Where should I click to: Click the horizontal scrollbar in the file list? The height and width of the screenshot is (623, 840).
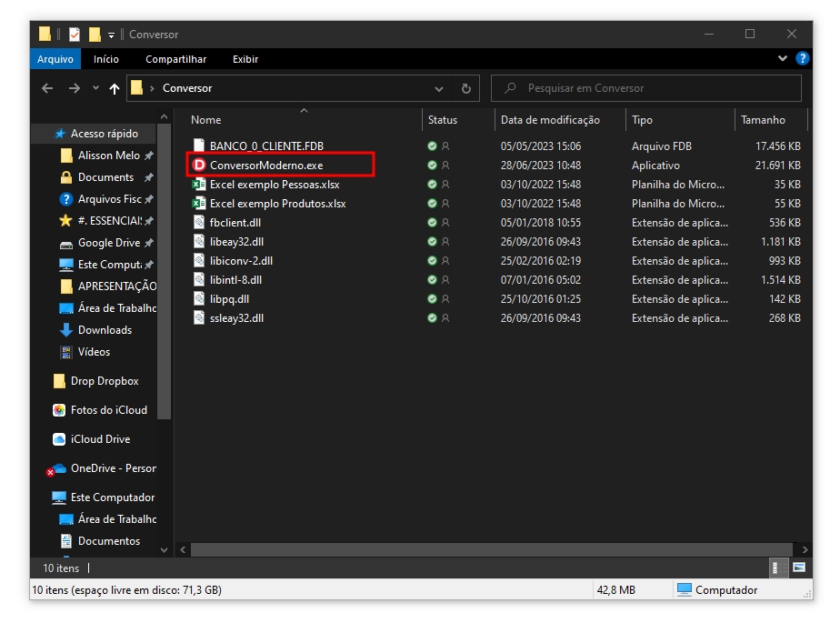(x=491, y=550)
